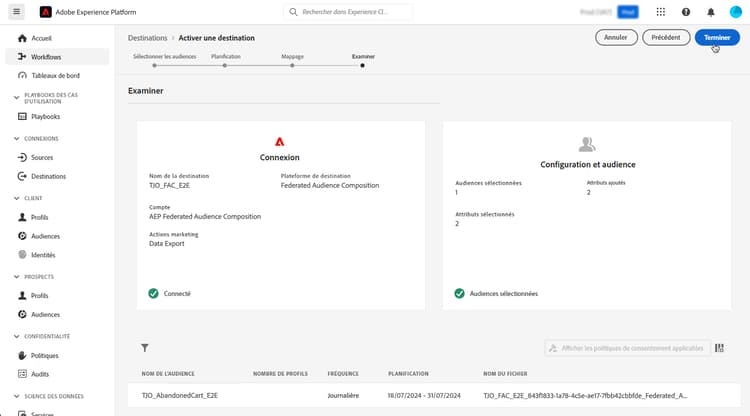Click the search magnifier icon
Viewport: 750px width, 416px height.
point(293,12)
